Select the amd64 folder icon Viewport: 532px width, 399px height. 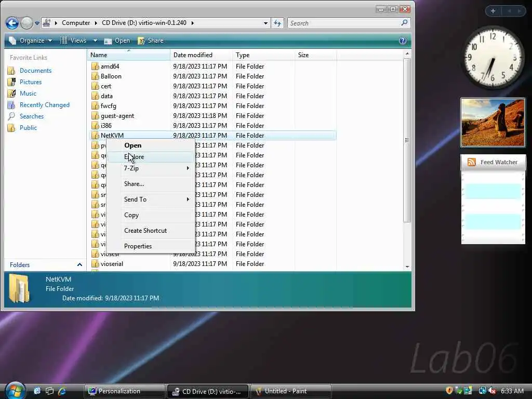[96, 66]
